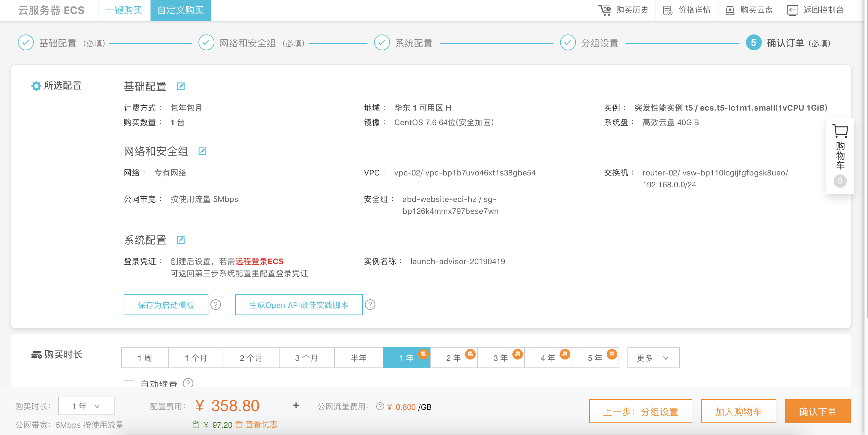Click the 基础配置 step check icon

pyautogui.click(x=25, y=43)
